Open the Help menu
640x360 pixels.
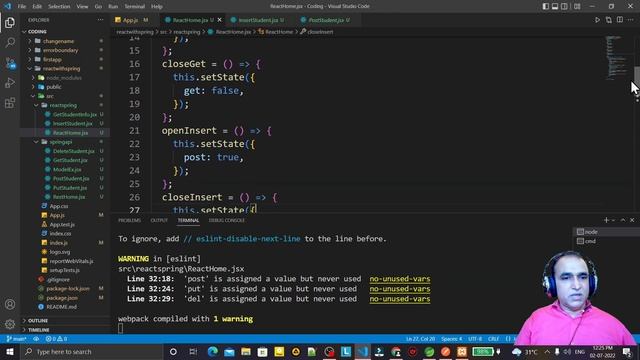coord(157,7)
